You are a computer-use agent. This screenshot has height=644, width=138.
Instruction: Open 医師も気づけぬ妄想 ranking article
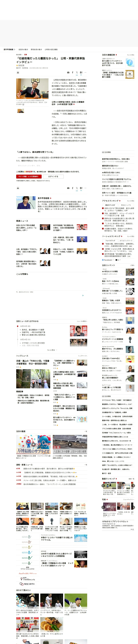click(x=119, y=219)
